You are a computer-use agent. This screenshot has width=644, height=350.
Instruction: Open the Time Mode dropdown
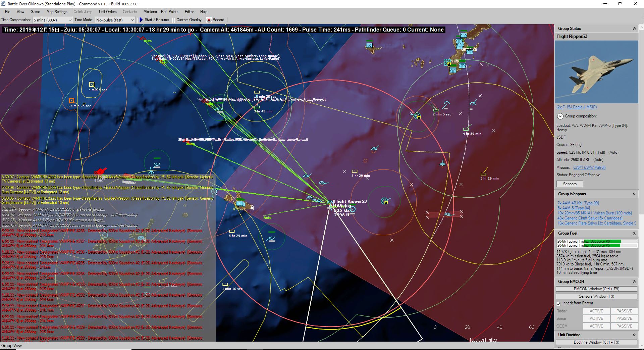click(x=115, y=20)
